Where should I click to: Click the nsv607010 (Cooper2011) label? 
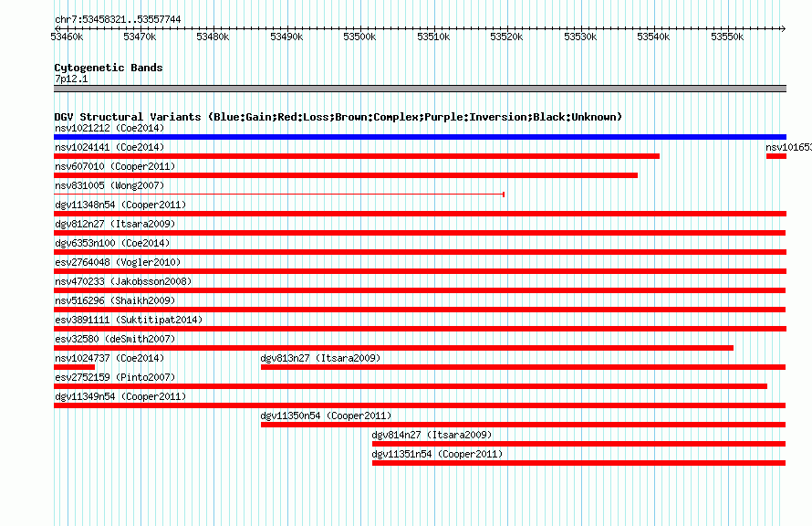pyautogui.click(x=115, y=166)
